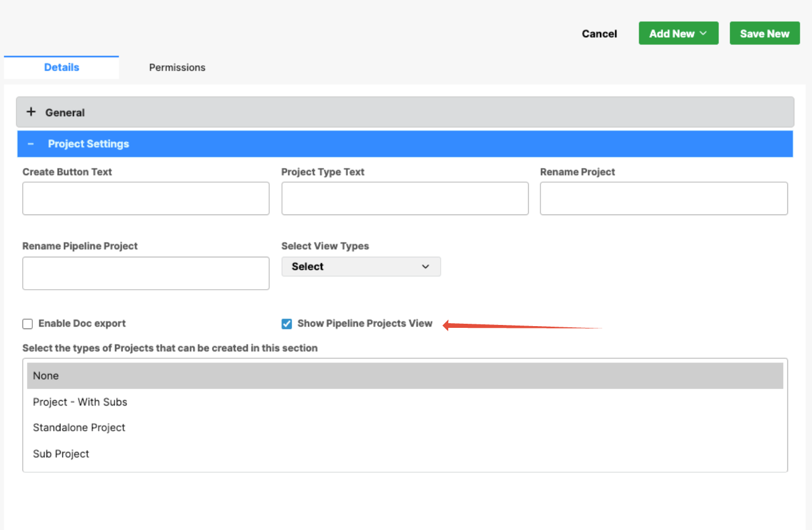Viewport: 812px width, 530px height.
Task: Enable the Doc export checkbox
Action: pyautogui.click(x=28, y=324)
